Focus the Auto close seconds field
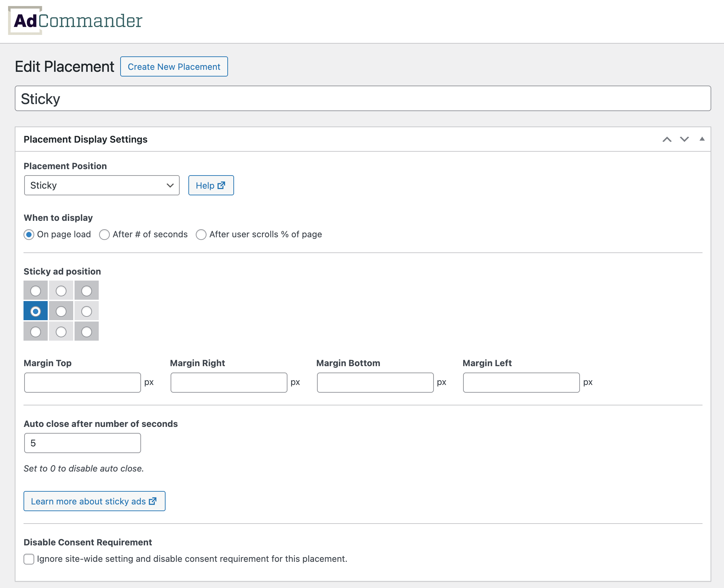 (82, 443)
